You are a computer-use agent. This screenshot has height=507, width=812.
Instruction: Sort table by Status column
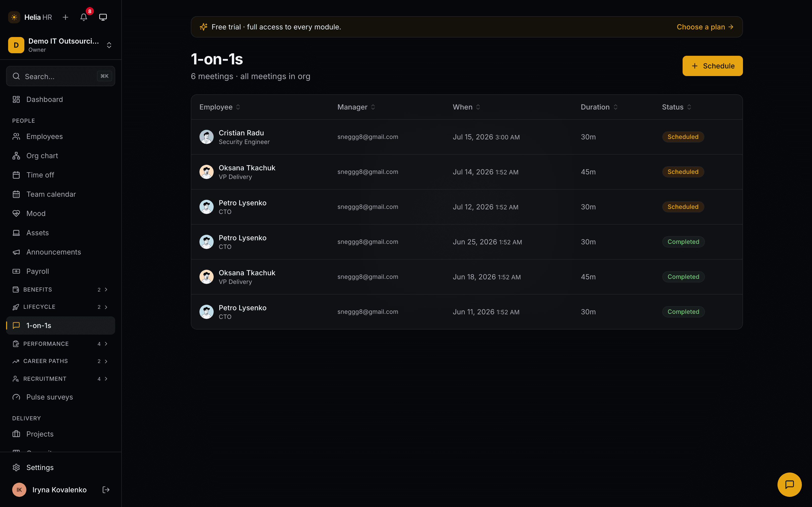[676, 107]
